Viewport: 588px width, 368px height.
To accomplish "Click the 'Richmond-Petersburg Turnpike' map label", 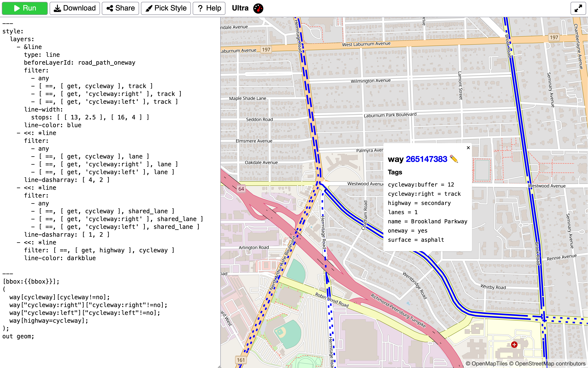I will [398, 311].
